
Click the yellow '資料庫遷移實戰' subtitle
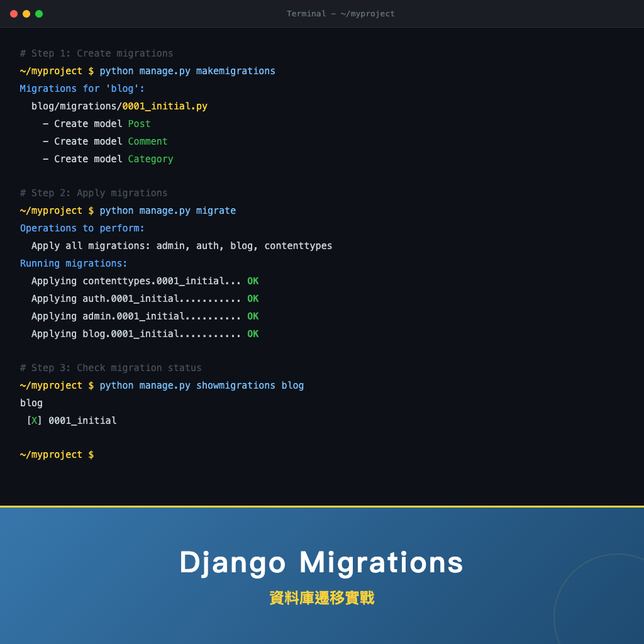322,598
